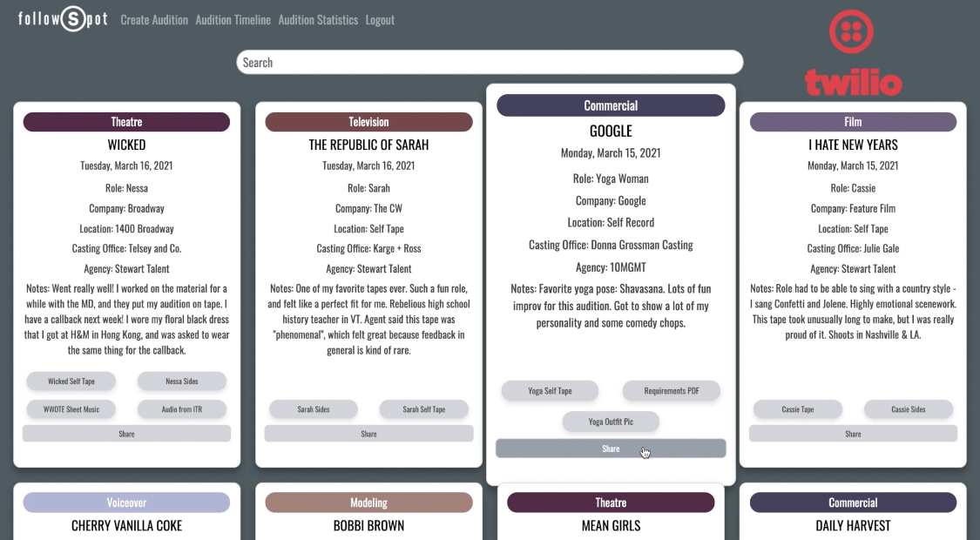The width and height of the screenshot is (980, 540).
Task: Open the Create Audition page
Action: (153, 20)
